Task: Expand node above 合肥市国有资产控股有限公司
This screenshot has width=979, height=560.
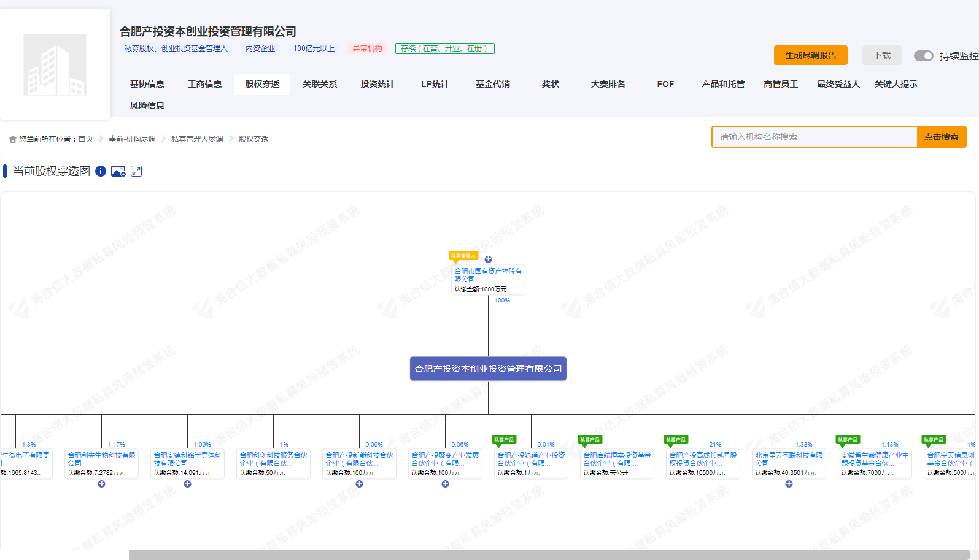Action: 488,259
